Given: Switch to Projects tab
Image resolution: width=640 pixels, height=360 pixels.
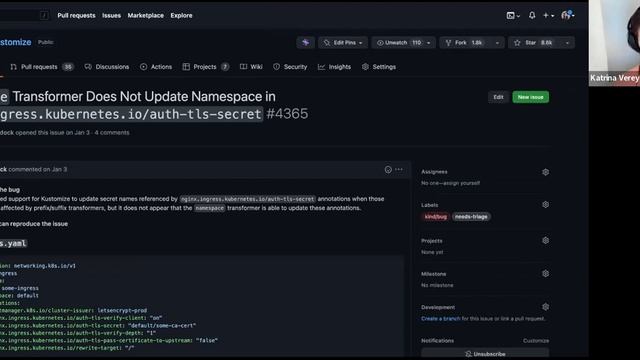Looking at the screenshot, I should click(206, 67).
